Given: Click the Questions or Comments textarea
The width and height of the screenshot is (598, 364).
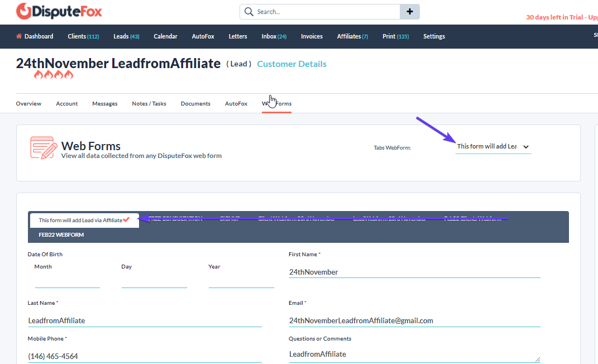Looking at the screenshot, I should (x=414, y=354).
